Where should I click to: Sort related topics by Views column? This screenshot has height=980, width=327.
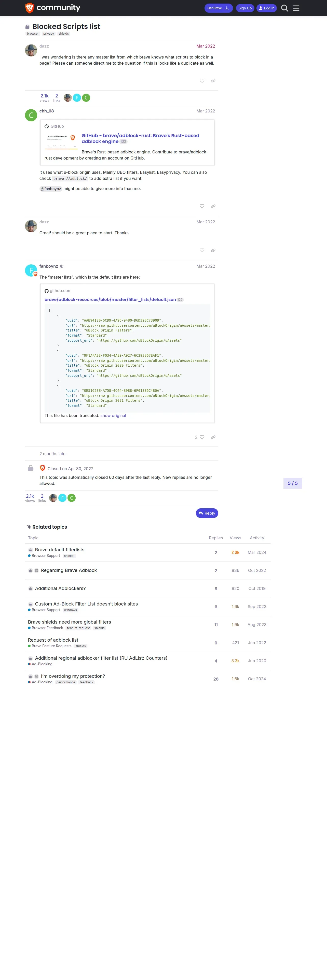tap(235, 538)
